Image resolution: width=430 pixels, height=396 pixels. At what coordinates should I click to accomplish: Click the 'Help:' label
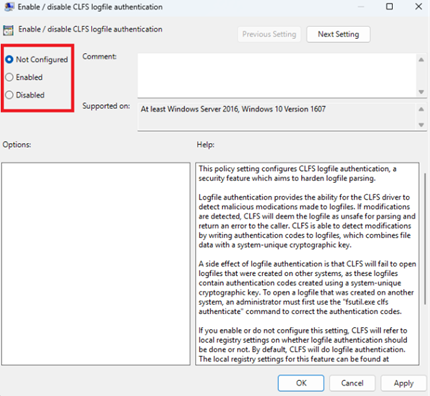[x=205, y=145]
